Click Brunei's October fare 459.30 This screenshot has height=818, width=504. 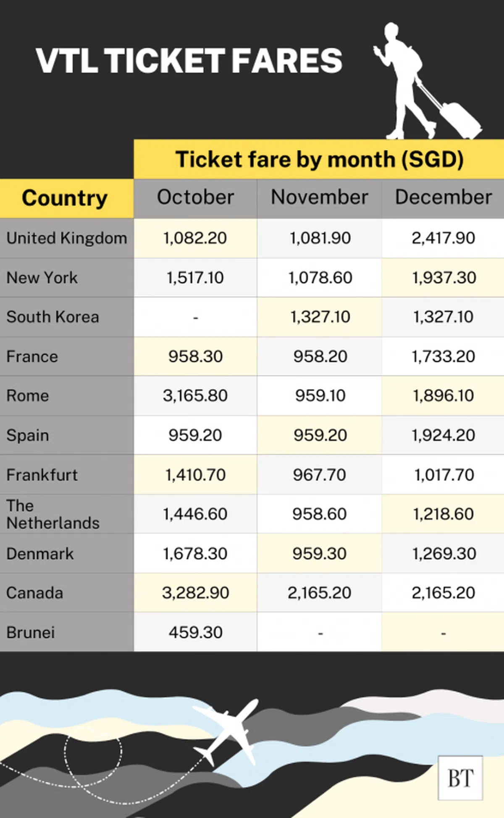195,632
